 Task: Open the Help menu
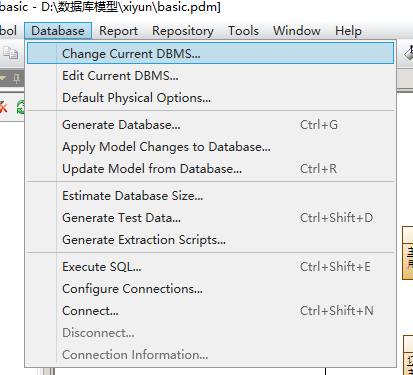pos(348,31)
